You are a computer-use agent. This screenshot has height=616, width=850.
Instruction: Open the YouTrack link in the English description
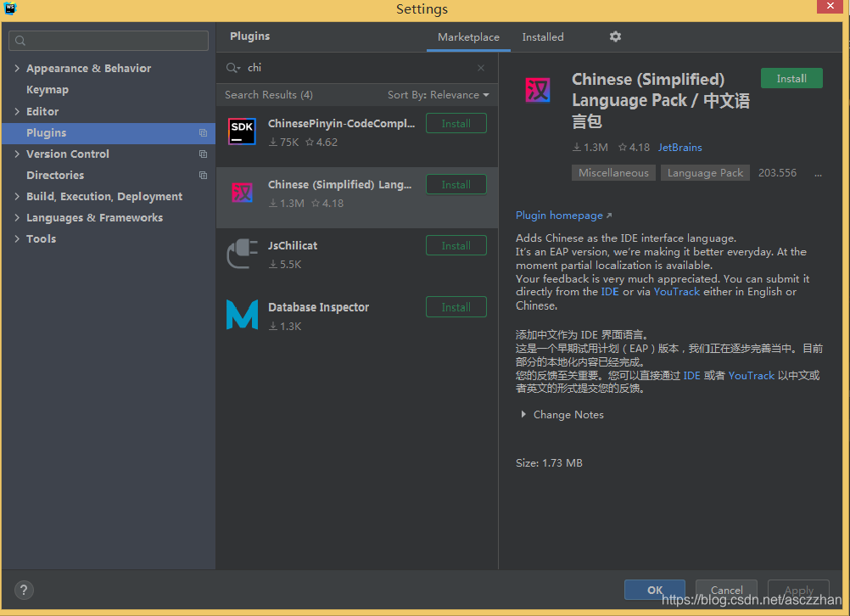(x=677, y=292)
